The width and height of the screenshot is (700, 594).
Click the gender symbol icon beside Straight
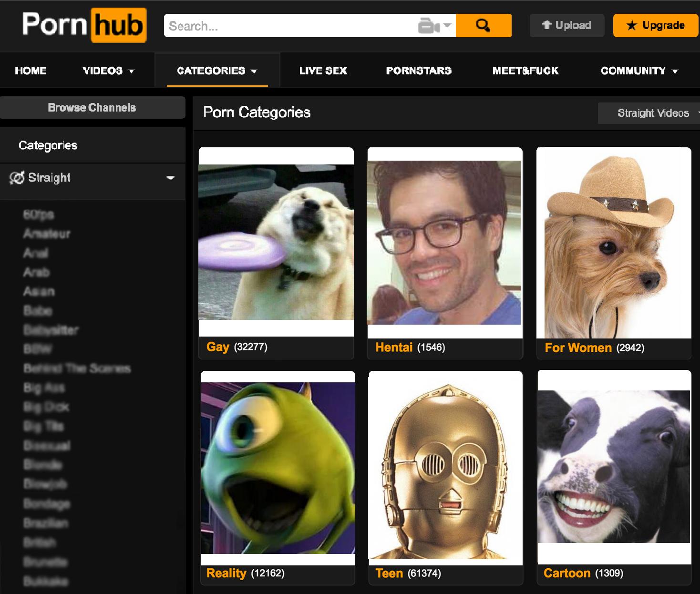[17, 178]
